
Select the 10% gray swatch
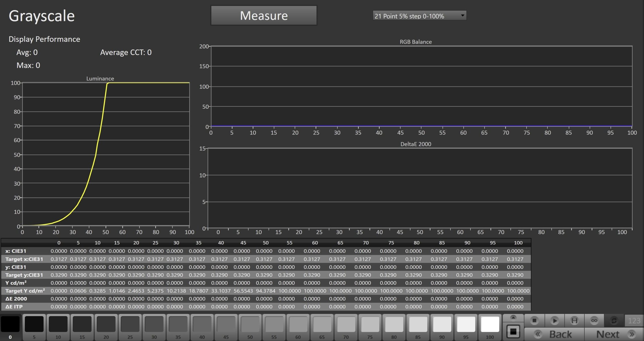(58, 327)
